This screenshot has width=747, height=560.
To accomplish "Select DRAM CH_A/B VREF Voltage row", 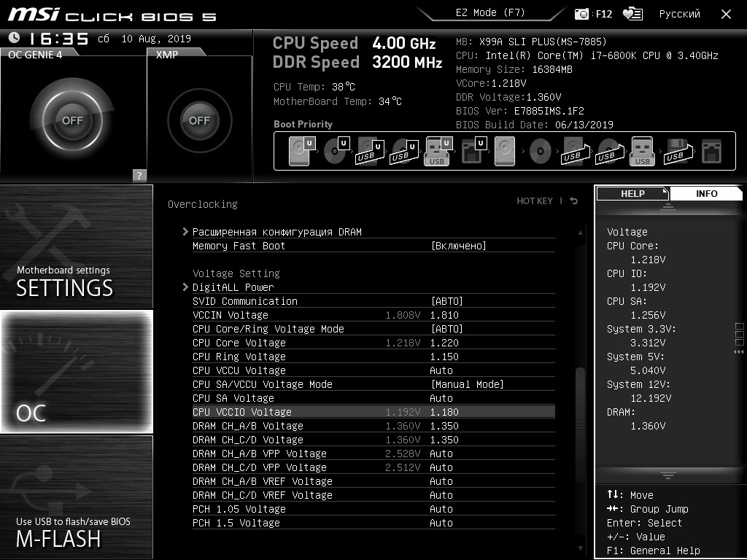I will (x=373, y=481).
